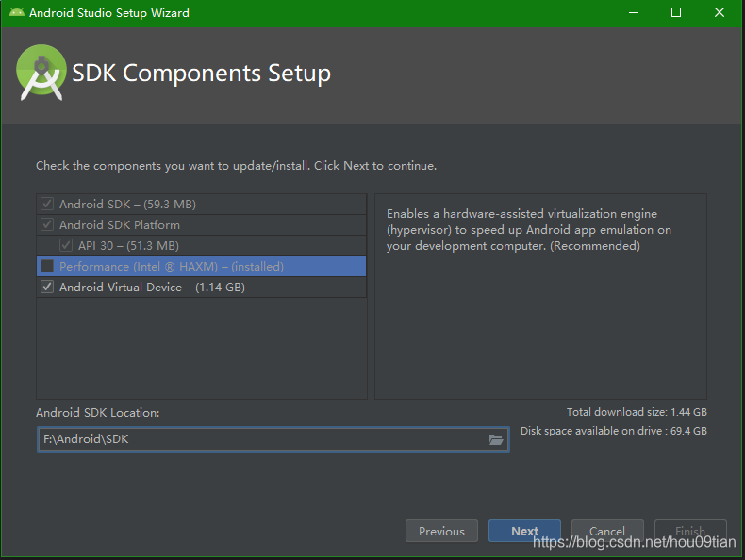Minimize the Setup Wizard window
This screenshot has height=560, width=745.
[634, 13]
